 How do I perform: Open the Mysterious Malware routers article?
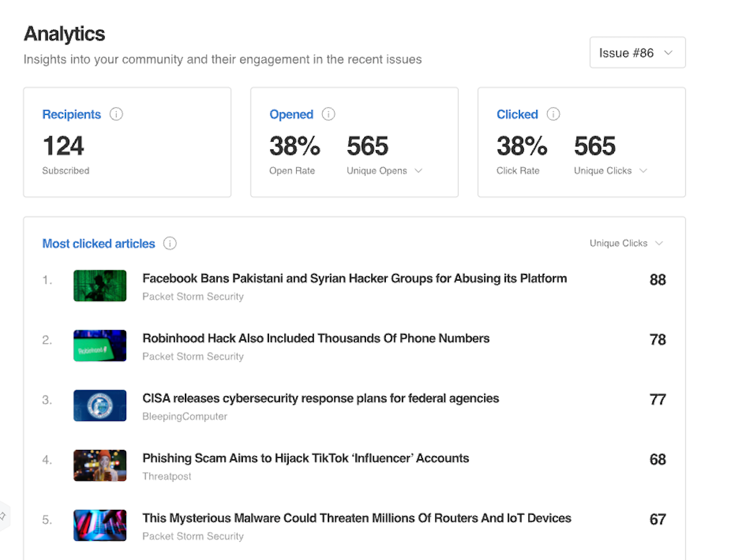(356, 519)
